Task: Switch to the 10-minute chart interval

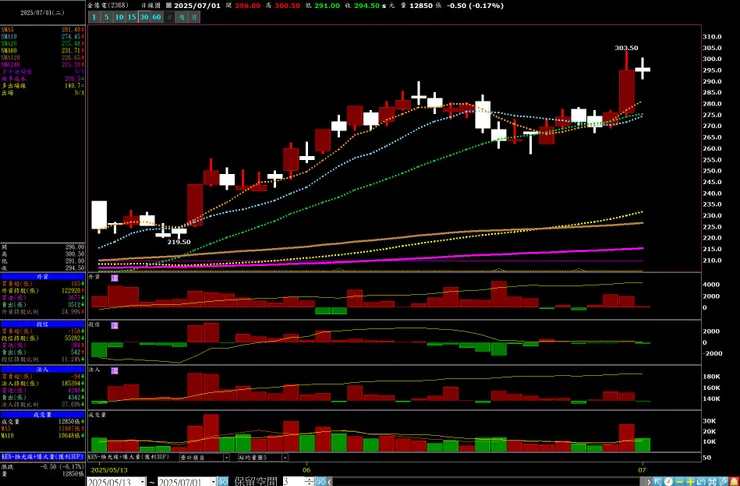Action: pos(119,17)
